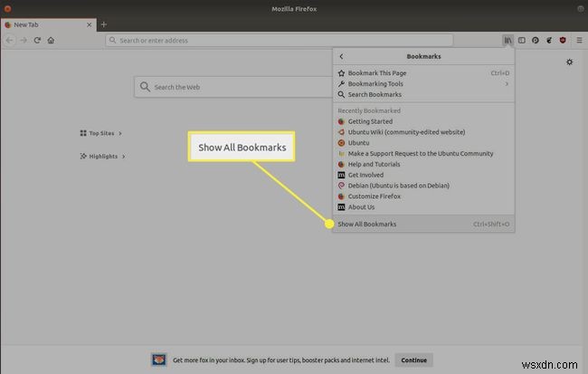This screenshot has height=374, width=588.
Task: Click the star icon for Bookmark This Page
Action: click(341, 73)
